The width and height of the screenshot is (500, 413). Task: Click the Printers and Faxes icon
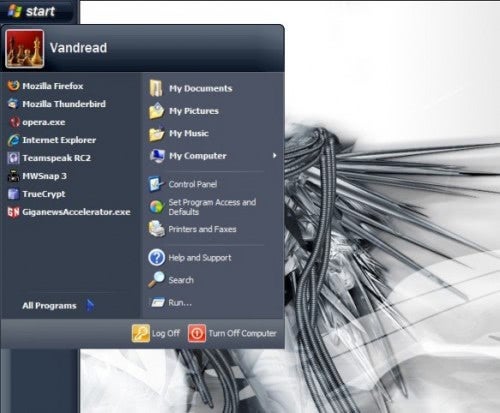(x=156, y=229)
